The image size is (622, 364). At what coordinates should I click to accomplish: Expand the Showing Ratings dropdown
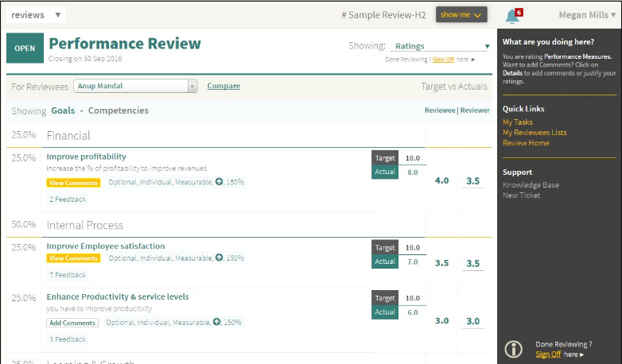click(441, 46)
